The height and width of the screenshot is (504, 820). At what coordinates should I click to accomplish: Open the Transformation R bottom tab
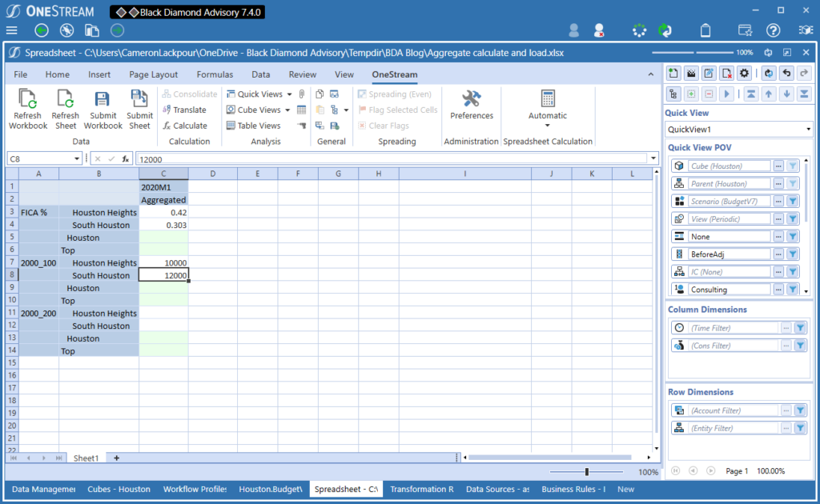tap(421, 490)
